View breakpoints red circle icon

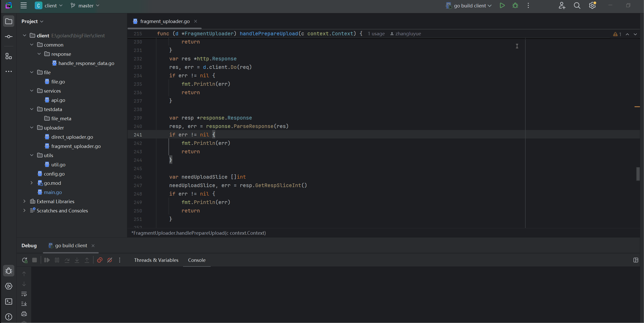(x=100, y=260)
